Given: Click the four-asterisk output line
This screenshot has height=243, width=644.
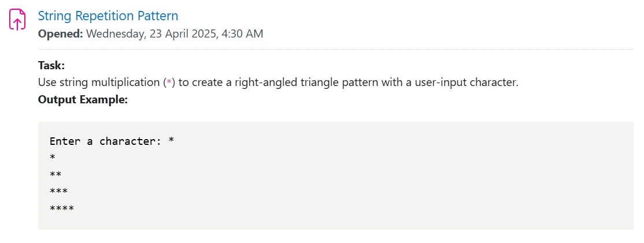Looking at the screenshot, I should [x=62, y=209].
